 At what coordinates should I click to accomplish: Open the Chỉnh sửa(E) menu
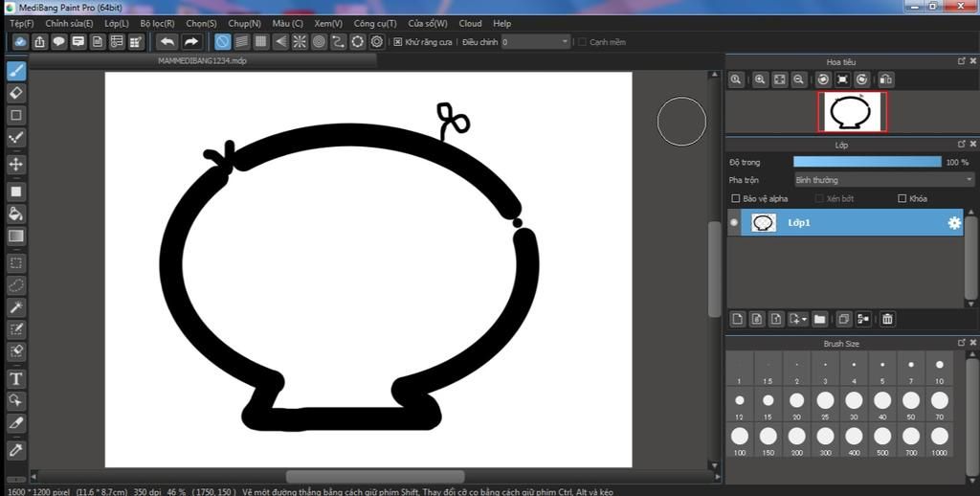69,23
